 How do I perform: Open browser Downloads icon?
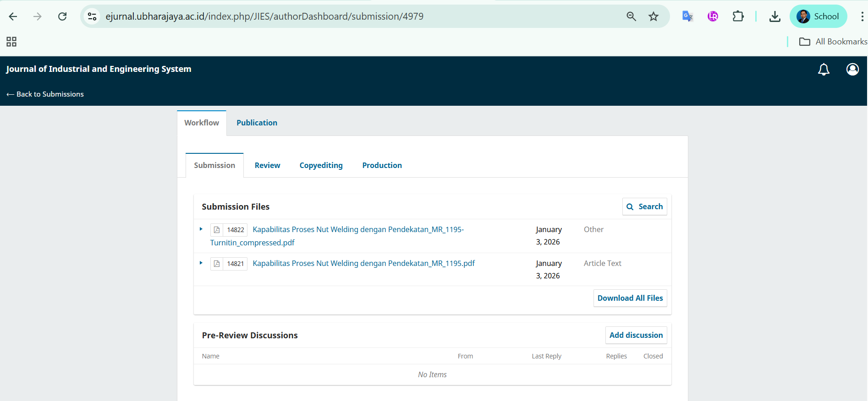pos(775,16)
